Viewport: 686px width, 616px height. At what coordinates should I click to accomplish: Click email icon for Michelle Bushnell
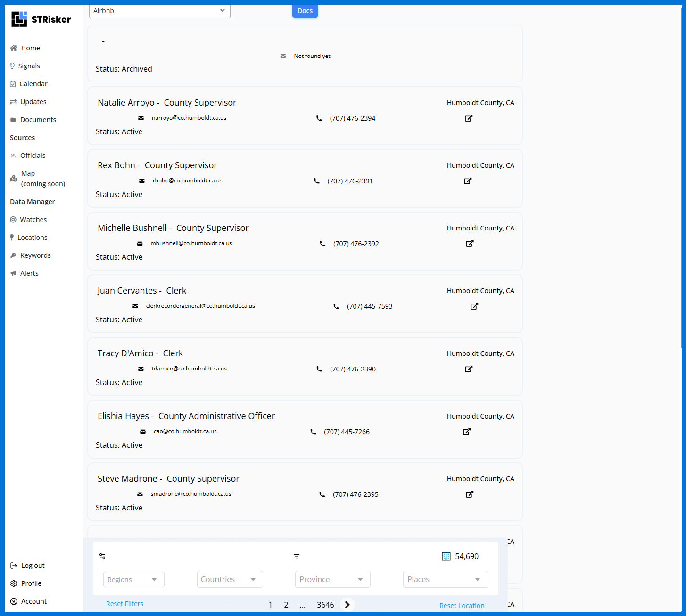coord(140,244)
